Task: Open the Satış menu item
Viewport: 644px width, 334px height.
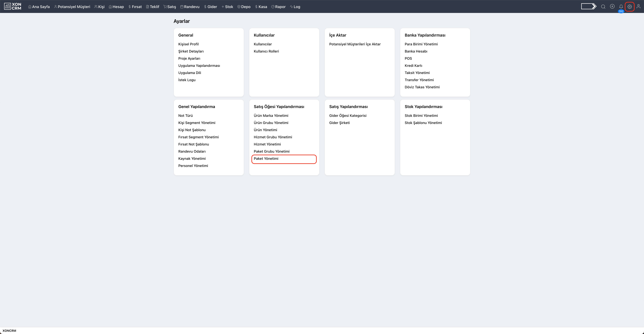Action: [x=170, y=7]
